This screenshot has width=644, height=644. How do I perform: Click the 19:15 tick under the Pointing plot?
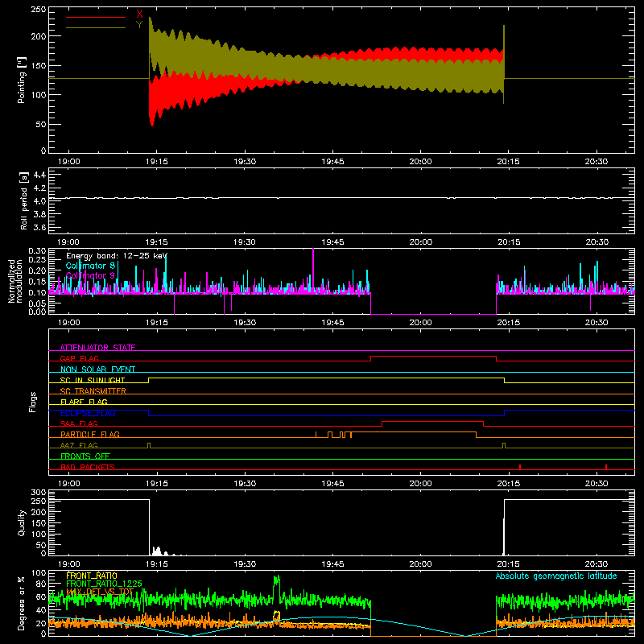[x=156, y=162]
